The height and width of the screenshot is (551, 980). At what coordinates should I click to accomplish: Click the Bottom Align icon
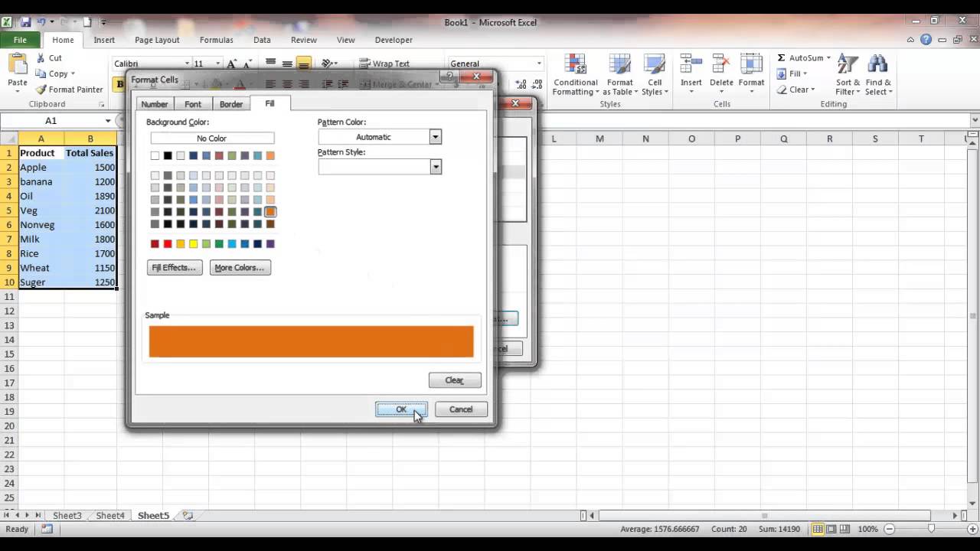tap(304, 64)
